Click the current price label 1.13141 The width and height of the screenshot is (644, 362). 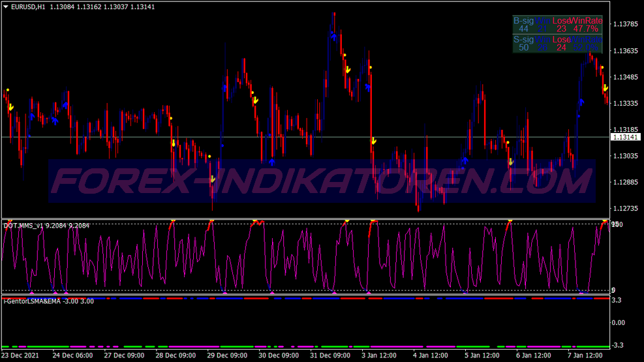point(626,138)
